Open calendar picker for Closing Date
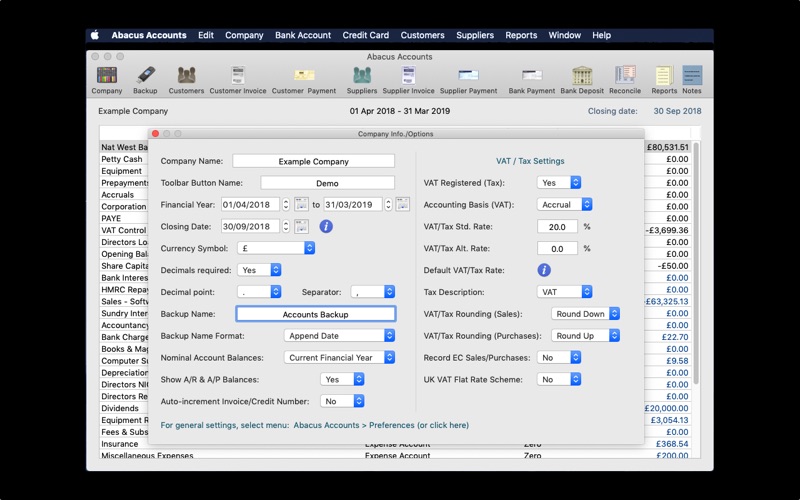Viewport: 800px width, 500px height. coord(302,227)
